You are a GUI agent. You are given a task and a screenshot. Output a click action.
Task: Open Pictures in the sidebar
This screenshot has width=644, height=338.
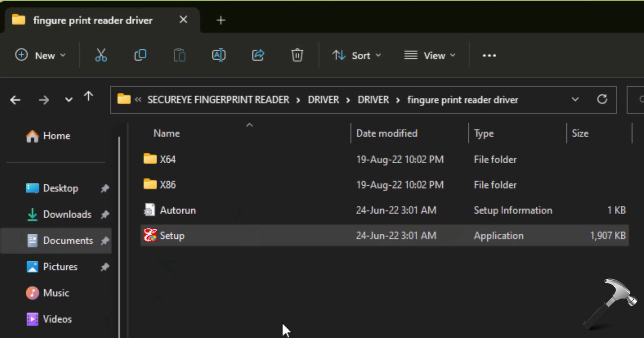coord(60,267)
